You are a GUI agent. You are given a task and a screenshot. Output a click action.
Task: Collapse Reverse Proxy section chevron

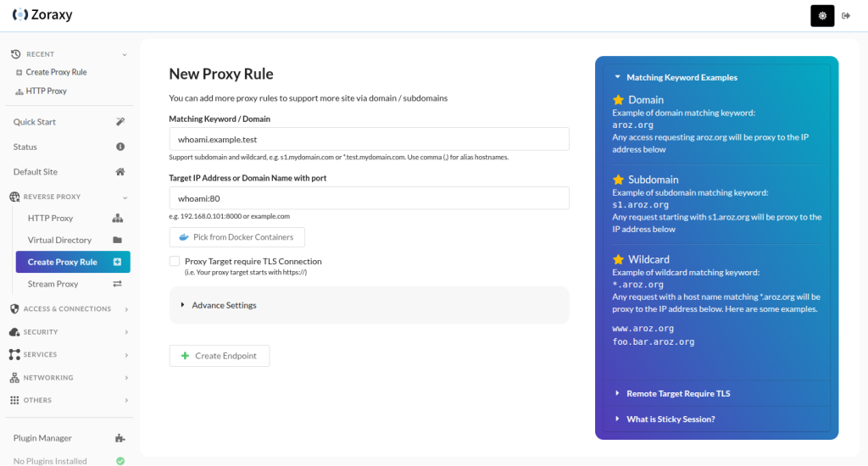tap(125, 197)
